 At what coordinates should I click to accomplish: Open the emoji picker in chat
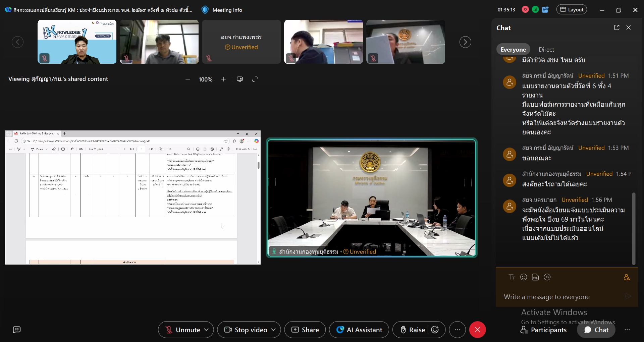(524, 277)
